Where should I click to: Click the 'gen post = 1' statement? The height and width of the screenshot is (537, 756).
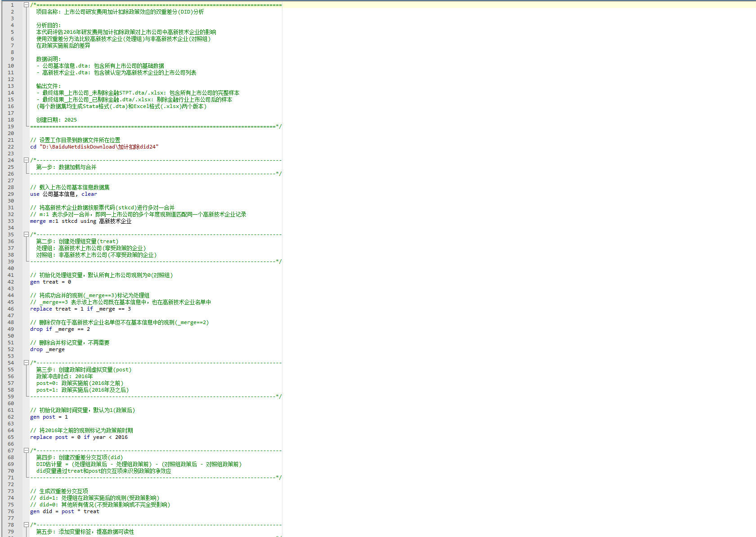click(x=49, y=417)
